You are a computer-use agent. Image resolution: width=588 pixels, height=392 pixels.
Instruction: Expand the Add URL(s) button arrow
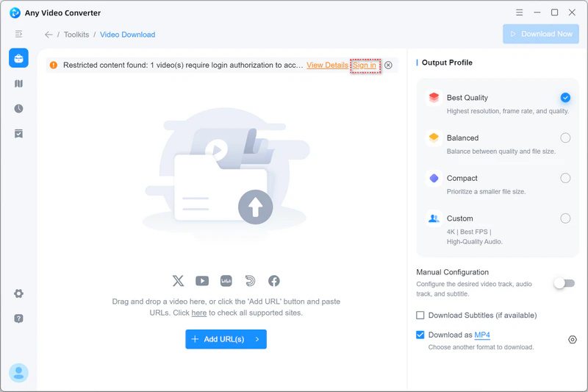click(257, 339)
